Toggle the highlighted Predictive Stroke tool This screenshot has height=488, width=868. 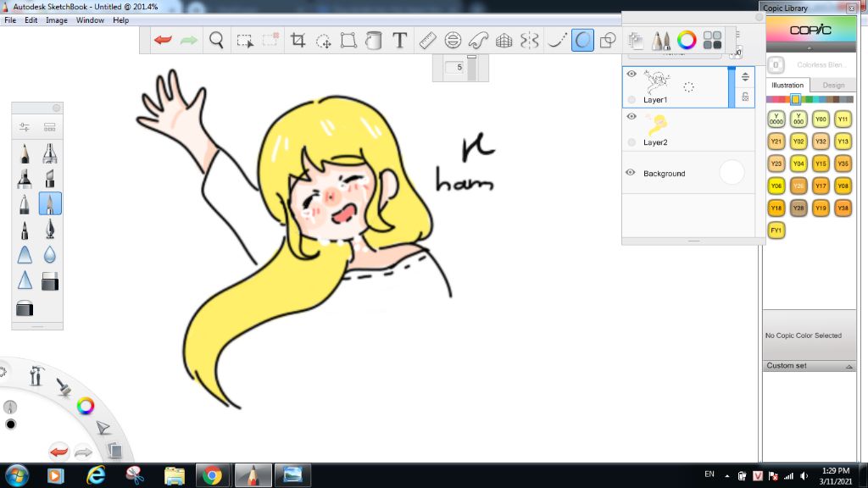582,41
